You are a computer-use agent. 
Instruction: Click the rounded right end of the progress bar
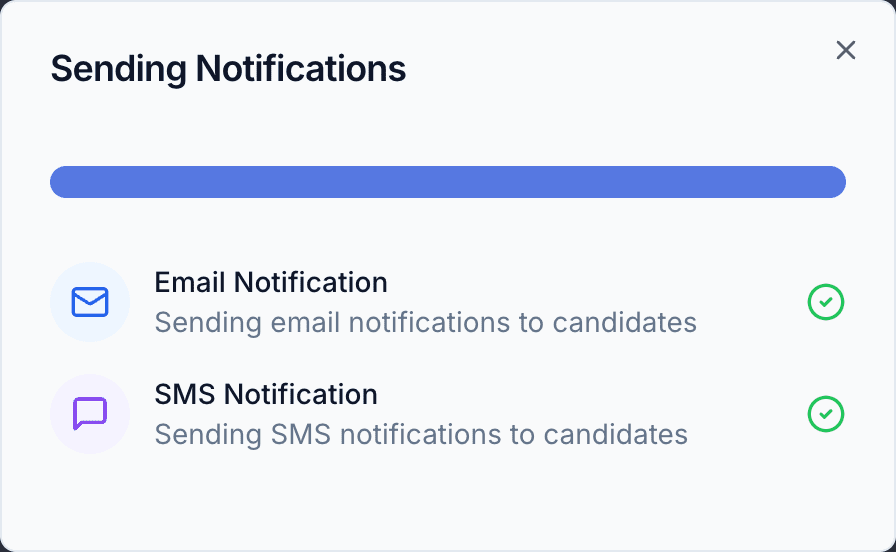click(x=832, y=182)
